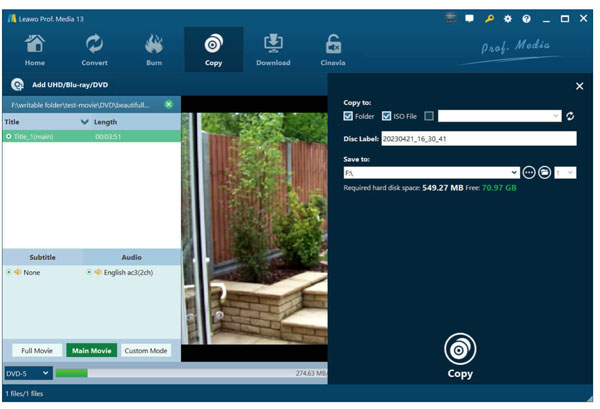Open settings with the gear icon
This screenshot has width=600, height=409.
(x=508, y=19)
